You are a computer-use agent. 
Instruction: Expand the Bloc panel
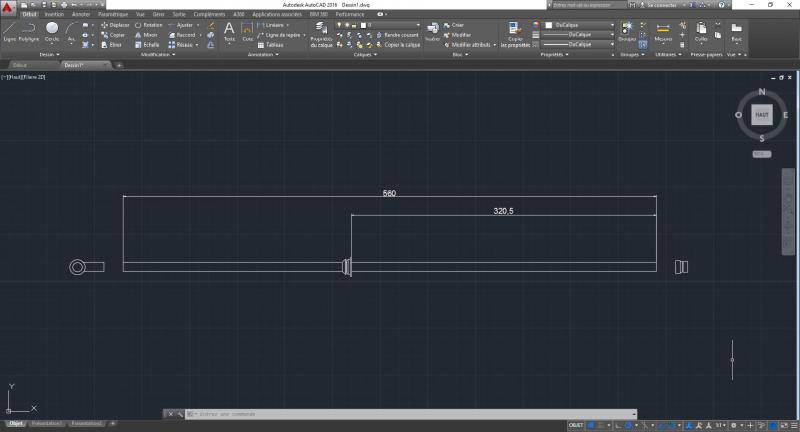point(460,54)
